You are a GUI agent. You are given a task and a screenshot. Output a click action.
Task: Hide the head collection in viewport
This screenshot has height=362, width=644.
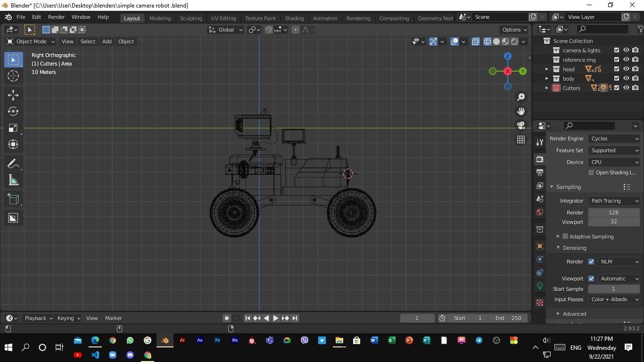[626, 69]
